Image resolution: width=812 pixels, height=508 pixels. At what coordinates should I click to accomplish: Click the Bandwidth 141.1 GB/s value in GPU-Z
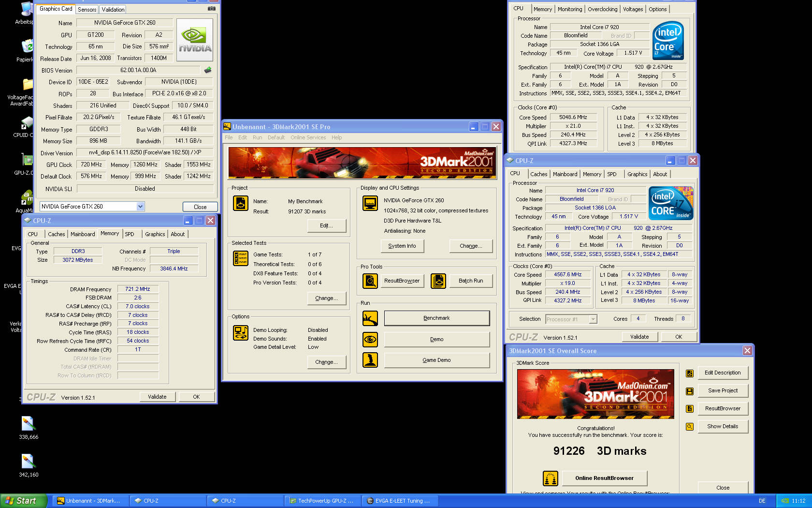pos(188,141)
